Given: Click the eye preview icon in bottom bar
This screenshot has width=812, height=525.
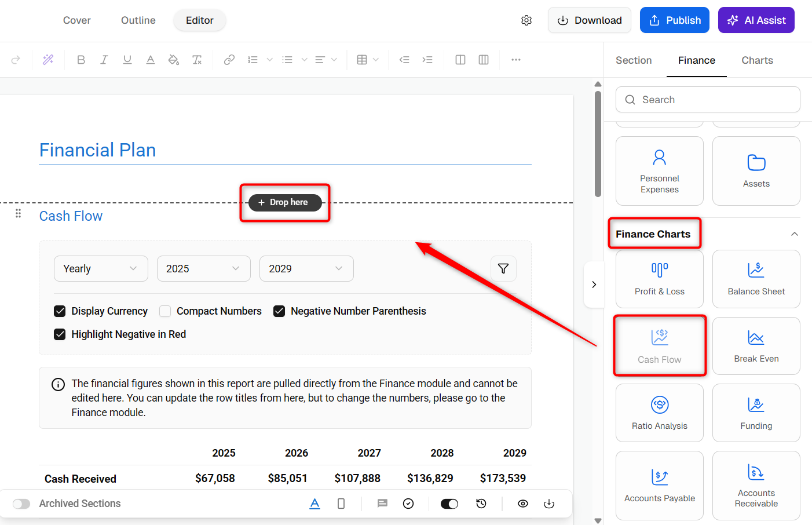Looking at the screenshot, I should coord(523,504).
